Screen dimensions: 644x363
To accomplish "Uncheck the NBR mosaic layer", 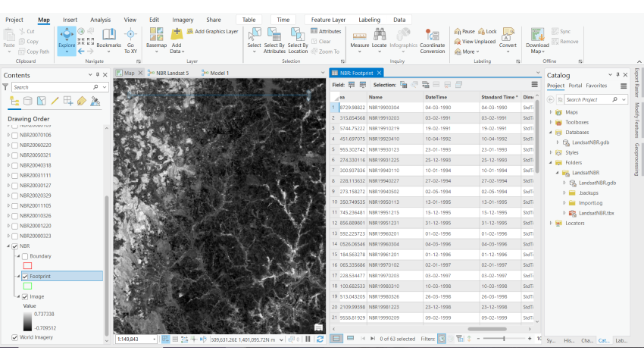I will coord(15,246).
